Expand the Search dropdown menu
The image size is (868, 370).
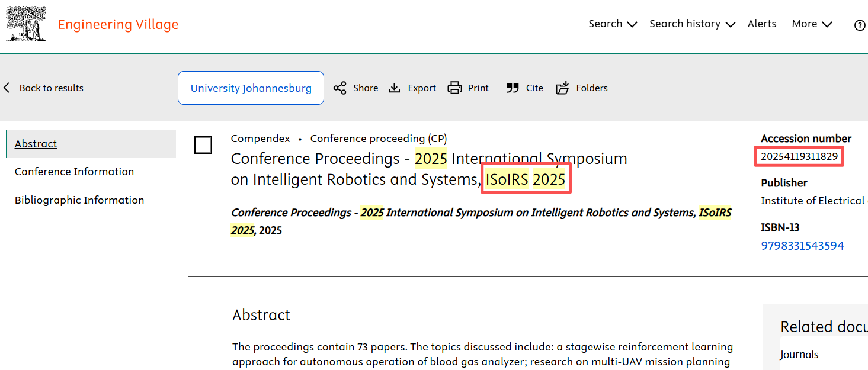click(613, 24)
